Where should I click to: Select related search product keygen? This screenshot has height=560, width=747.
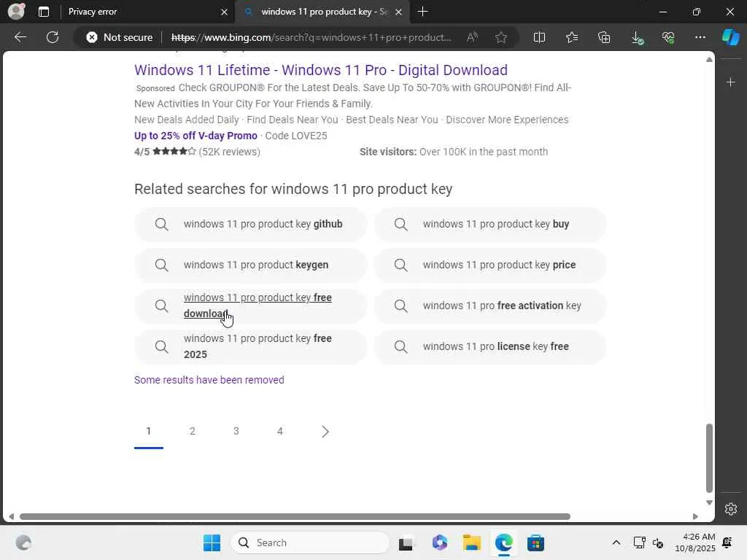251,265
